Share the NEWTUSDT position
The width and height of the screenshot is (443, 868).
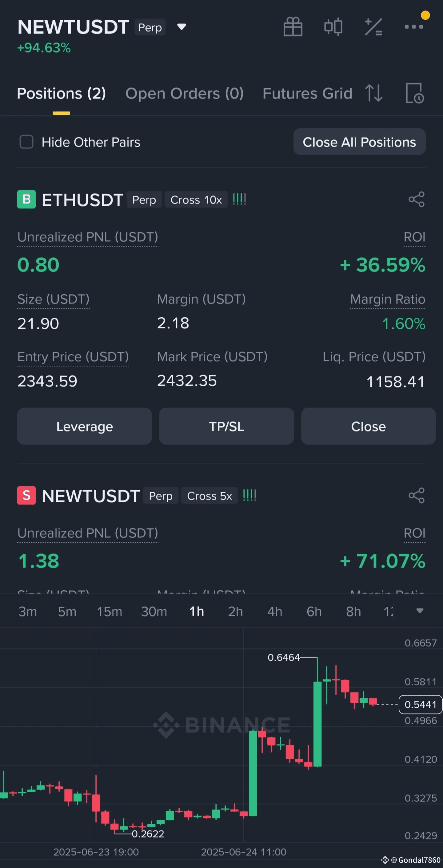(416, 495)
